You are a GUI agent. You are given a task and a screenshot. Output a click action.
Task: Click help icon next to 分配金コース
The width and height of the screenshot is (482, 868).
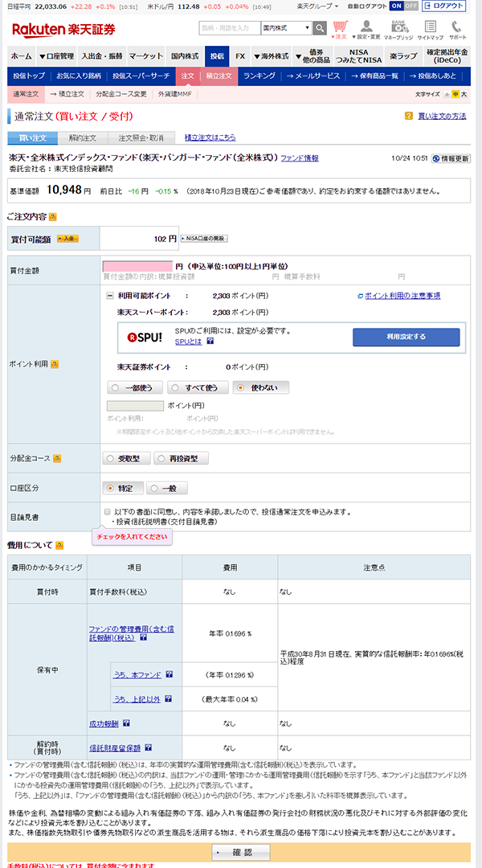57,458
